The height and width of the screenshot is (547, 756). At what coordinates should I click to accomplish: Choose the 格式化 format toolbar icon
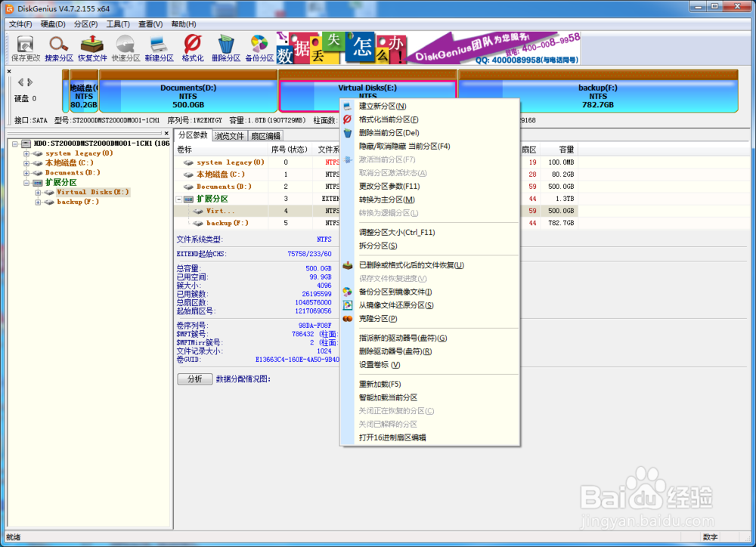pos(192,48)
